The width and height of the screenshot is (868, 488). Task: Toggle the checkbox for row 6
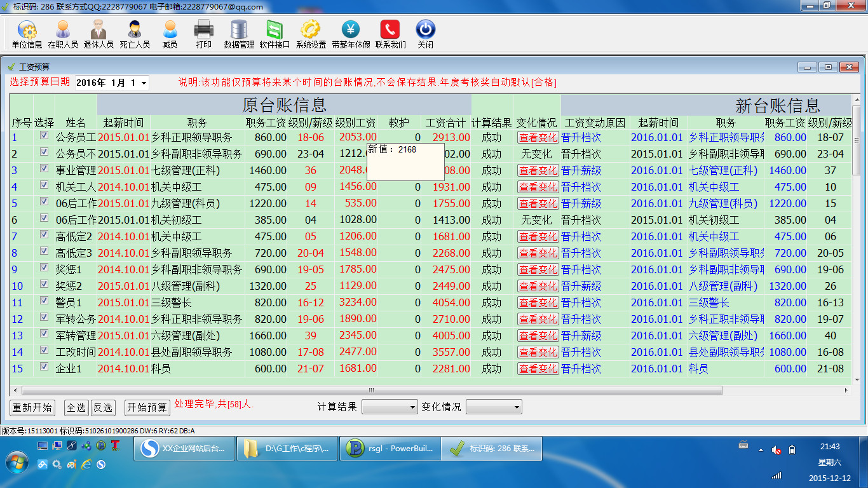click(x=44, y=218)
